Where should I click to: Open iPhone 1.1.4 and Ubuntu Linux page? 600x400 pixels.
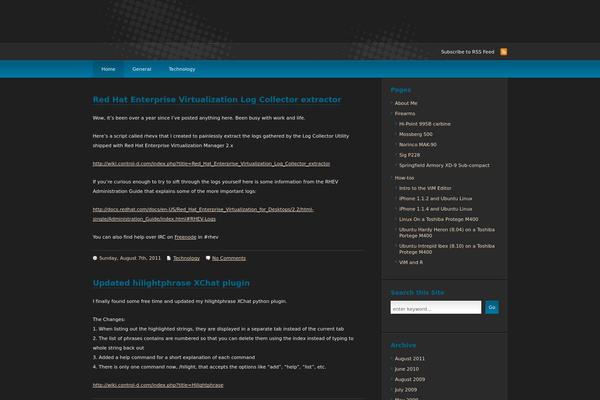pyautogui.click(x=435, y=209)
